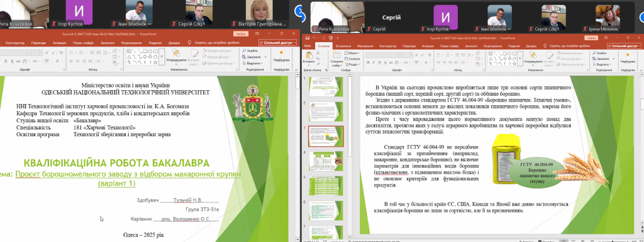This screenshot has width=644, height=242.
Task: Follow the green thesis topic hyperlink on left slide
Action: 128,178
